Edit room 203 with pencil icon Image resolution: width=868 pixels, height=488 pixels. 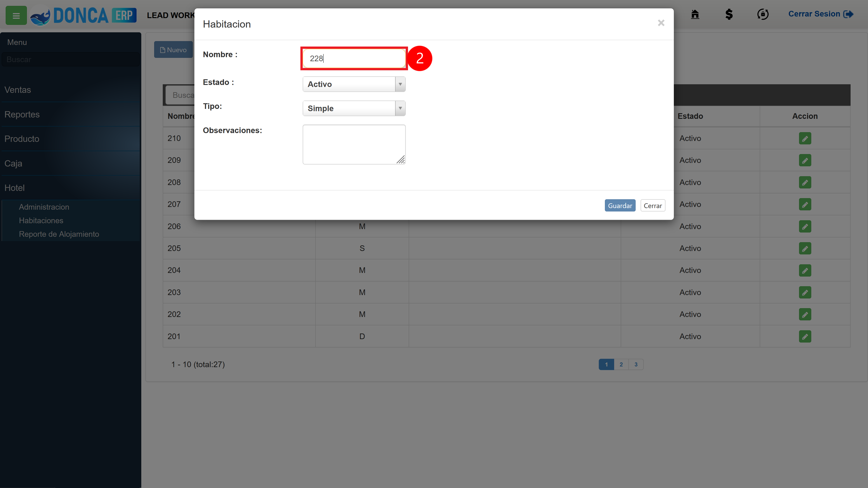point(805,292)
